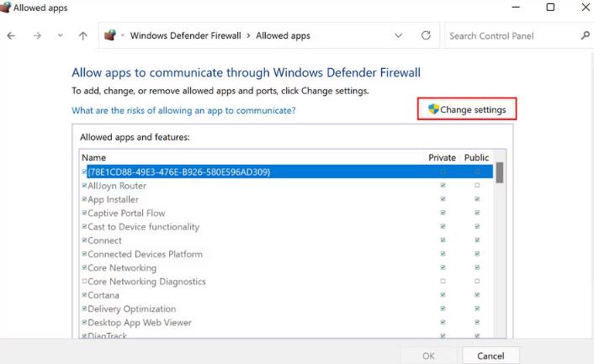Viewport: 594px width, 364px height.
Task: Click the OK button
Action: [428, 356]
